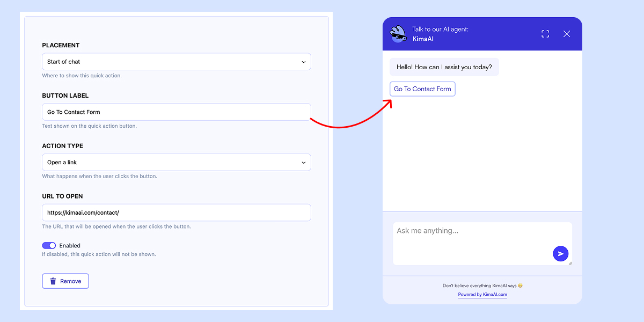
Task: Click the emoji in the disclaimer text
Action: pyautogui.click(x=520, y=286)
